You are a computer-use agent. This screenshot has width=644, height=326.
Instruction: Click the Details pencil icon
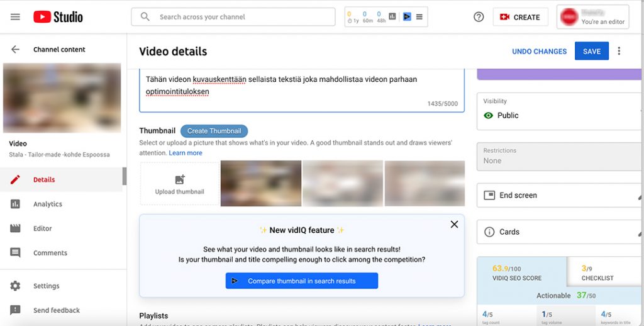click(15, 179)
